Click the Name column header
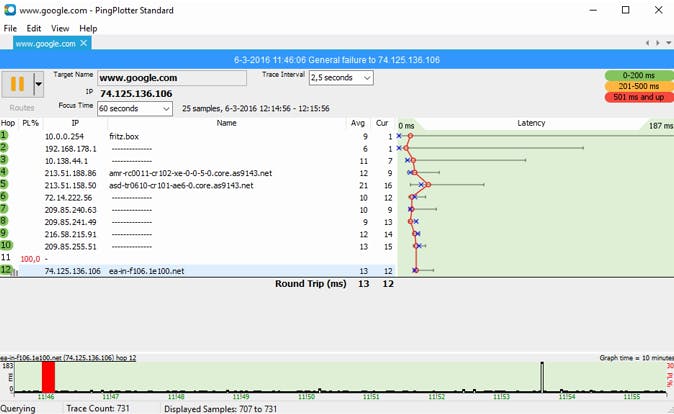Viewport: 674px width, 414px height. tap(227, 123)
